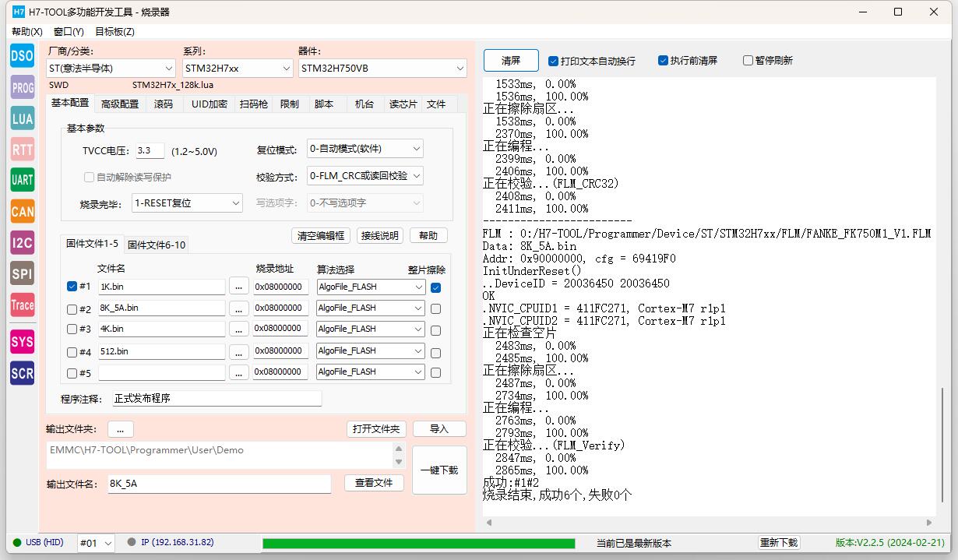Image resolution: width=958 pixels, height=560 pixels.
Task: Toggle 执行前清屏 checkbox
Action: (688, 61)
